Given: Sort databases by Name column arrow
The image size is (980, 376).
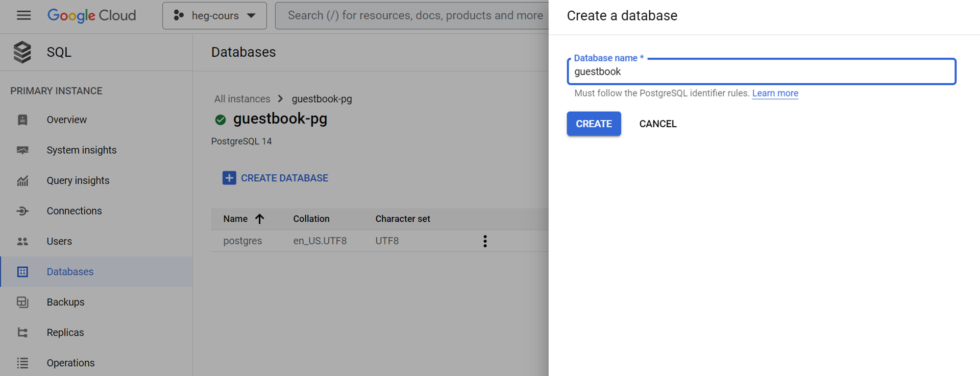Looking at the screenshot, I should pyautogui.click(x=260, y=219).
